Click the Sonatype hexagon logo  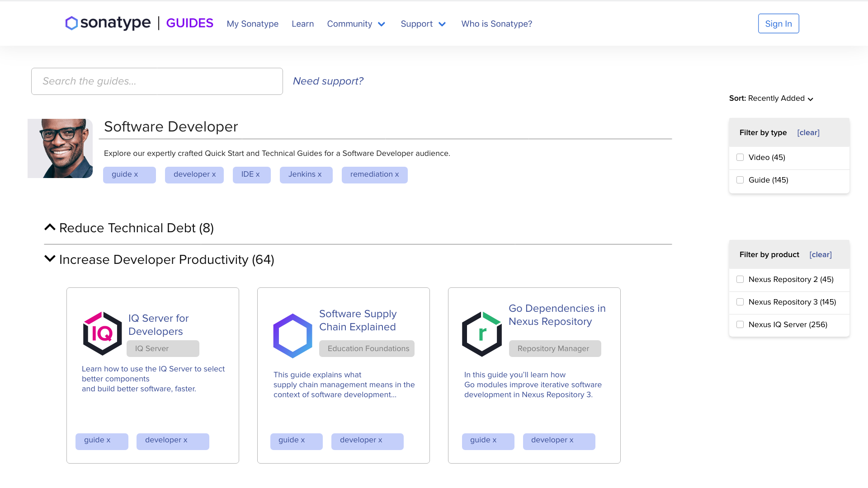(x=71, y=23)
